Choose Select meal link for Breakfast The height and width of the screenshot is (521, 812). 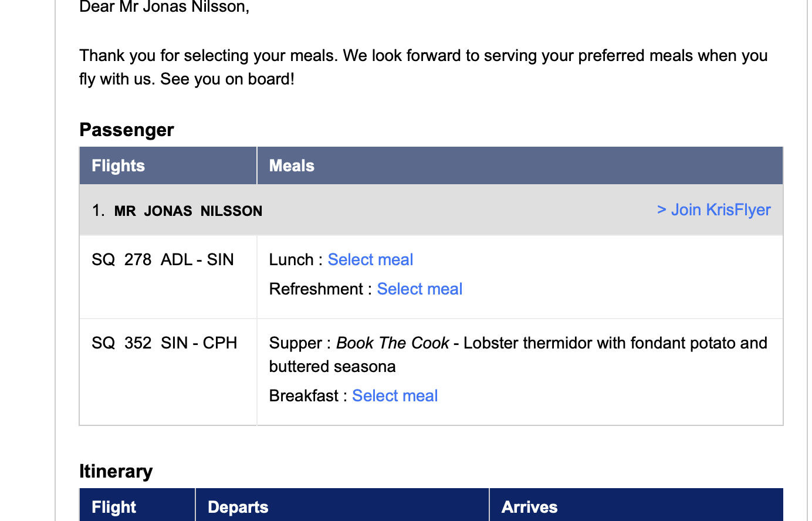point(395,395)
